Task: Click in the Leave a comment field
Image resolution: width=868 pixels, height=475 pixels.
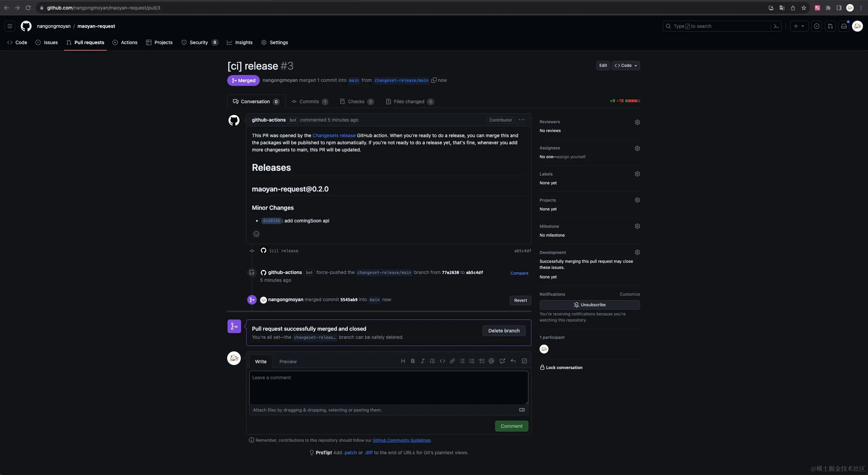Action: [388, 387]
